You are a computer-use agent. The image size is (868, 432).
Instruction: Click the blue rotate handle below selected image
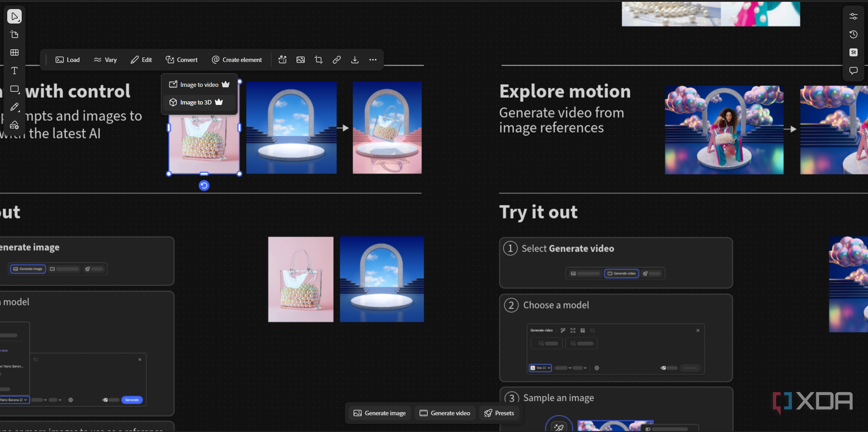coord(204,185)
